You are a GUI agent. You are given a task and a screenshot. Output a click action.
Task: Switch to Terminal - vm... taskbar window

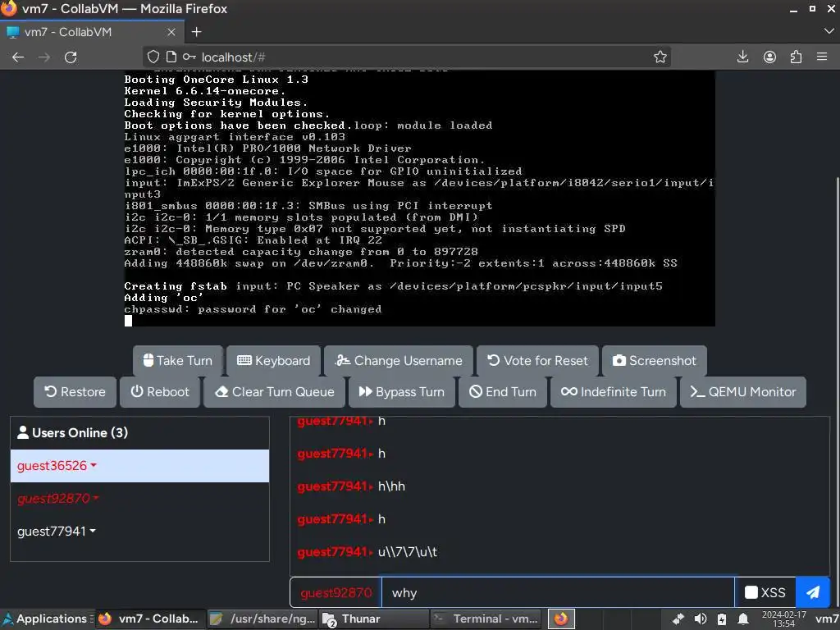click(486, 619)
